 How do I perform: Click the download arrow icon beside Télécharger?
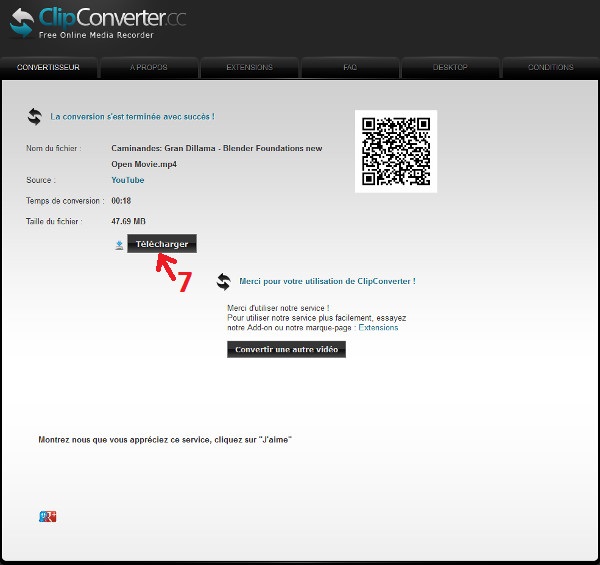pos(119,244)
